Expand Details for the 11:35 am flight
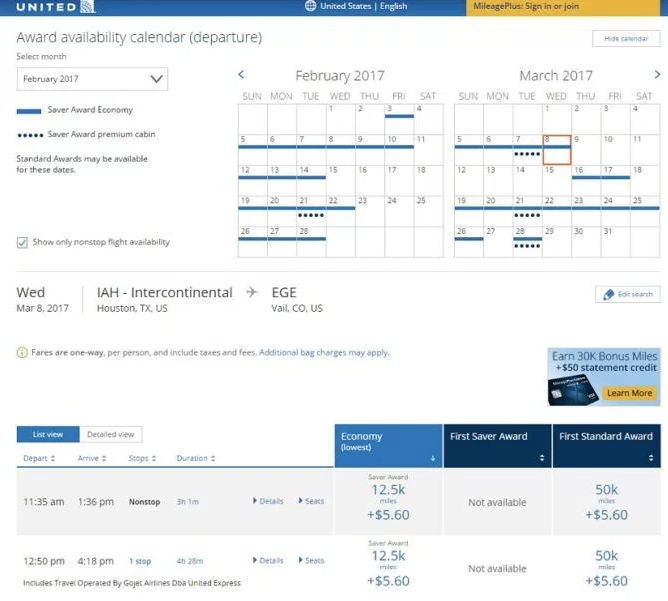Viewport: 668px width, 601px height. click(x=268, y=501)
